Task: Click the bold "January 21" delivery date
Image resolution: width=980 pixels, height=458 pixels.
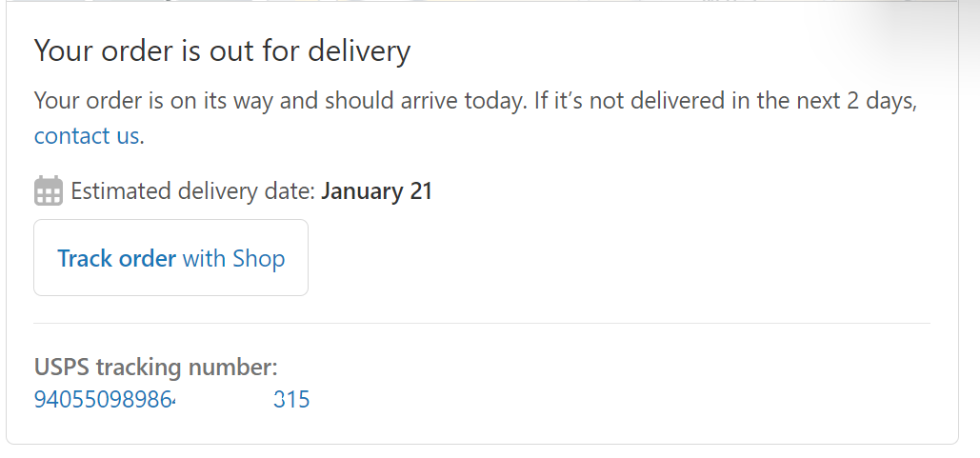Action: tap(376, 190)
